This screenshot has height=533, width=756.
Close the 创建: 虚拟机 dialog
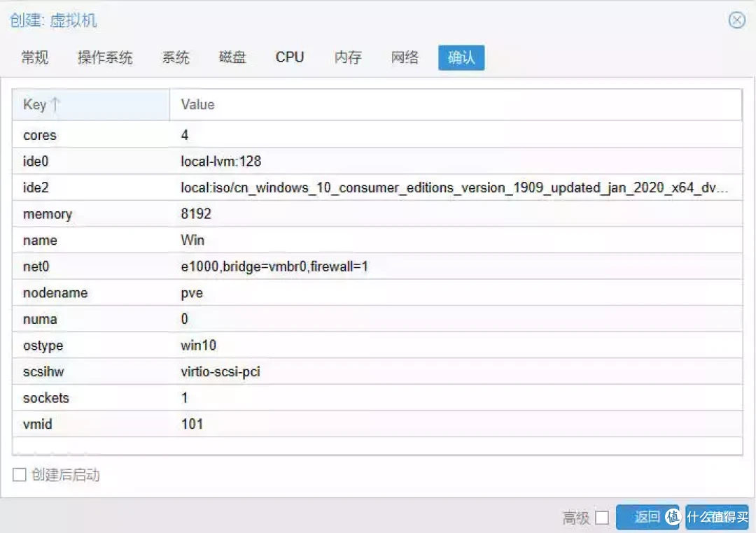(x=737, y=20)
